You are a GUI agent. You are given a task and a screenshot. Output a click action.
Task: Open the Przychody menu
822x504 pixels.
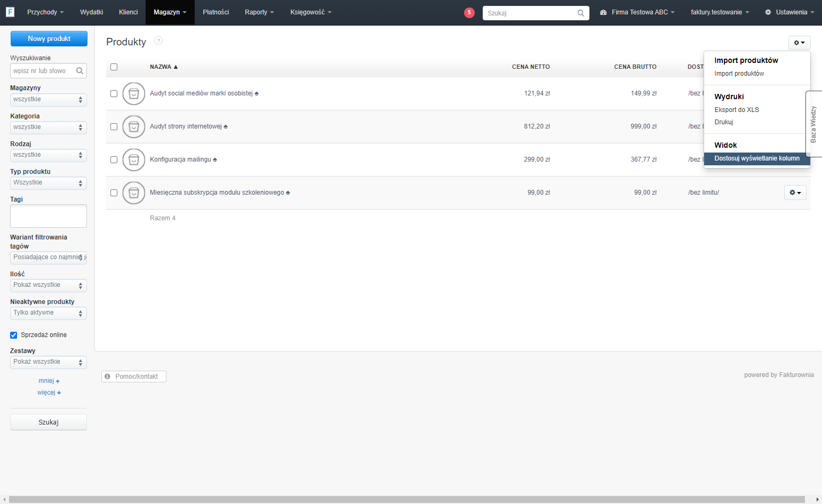[45, 12]
